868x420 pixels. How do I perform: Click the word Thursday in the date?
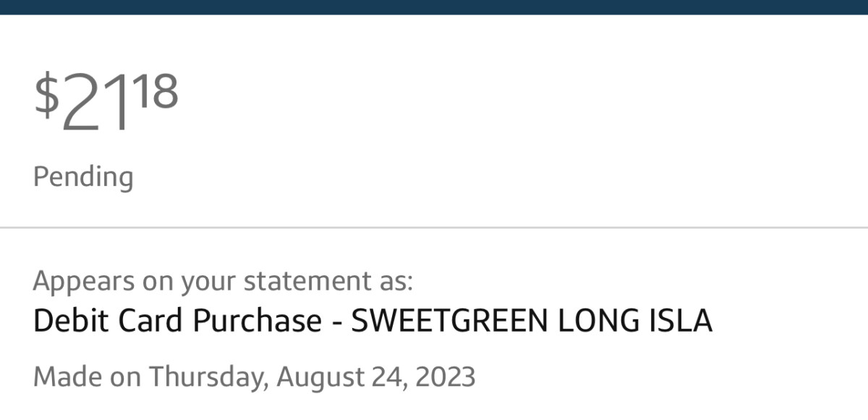pyautogui.click(x=208, y=377)
